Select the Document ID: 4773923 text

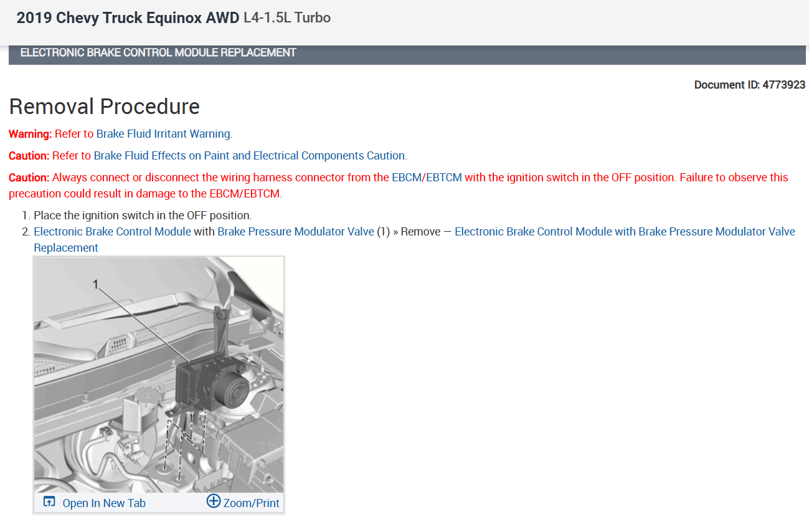point(750,85)
